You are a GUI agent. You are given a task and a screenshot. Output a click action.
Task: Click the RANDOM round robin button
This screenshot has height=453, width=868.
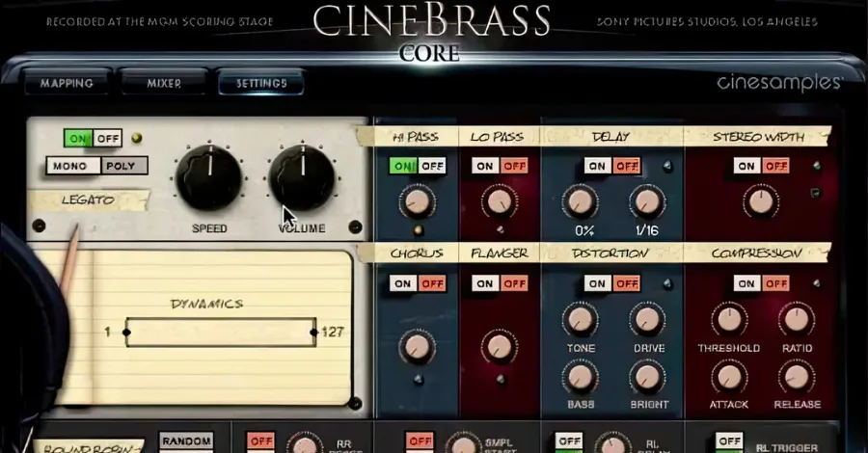[186, 440]
